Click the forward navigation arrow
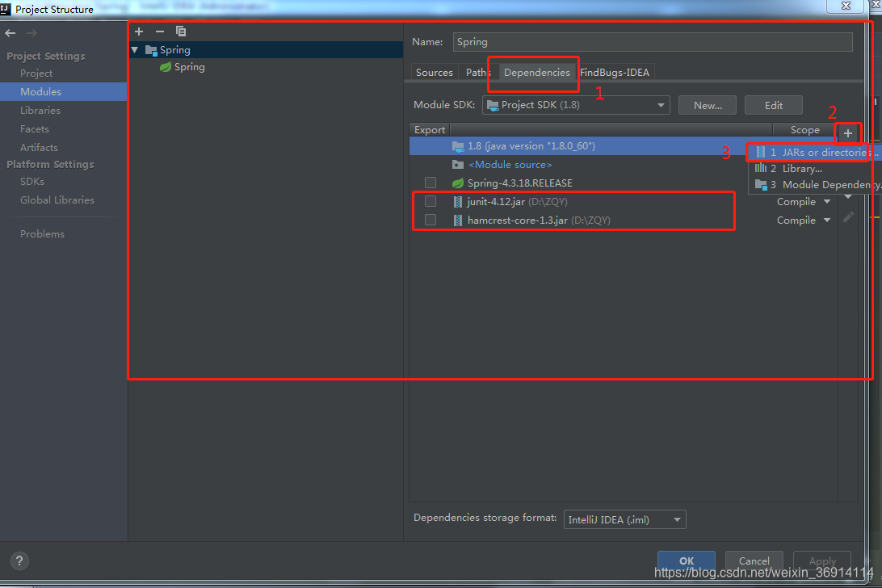The height and width of the screenshot is (588, 882). [31, 33]
